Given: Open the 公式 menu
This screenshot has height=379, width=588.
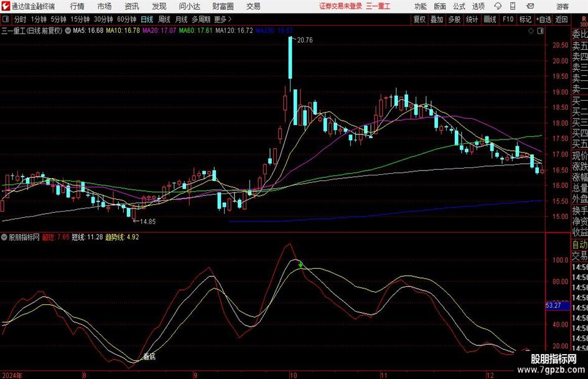Looking at the screenshot, I should 459,6.
